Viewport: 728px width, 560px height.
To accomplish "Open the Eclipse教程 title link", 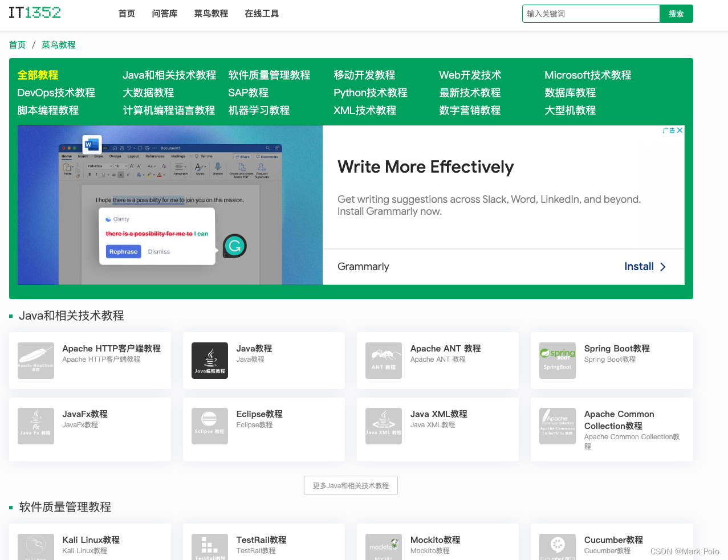I will tap(259, 414).
